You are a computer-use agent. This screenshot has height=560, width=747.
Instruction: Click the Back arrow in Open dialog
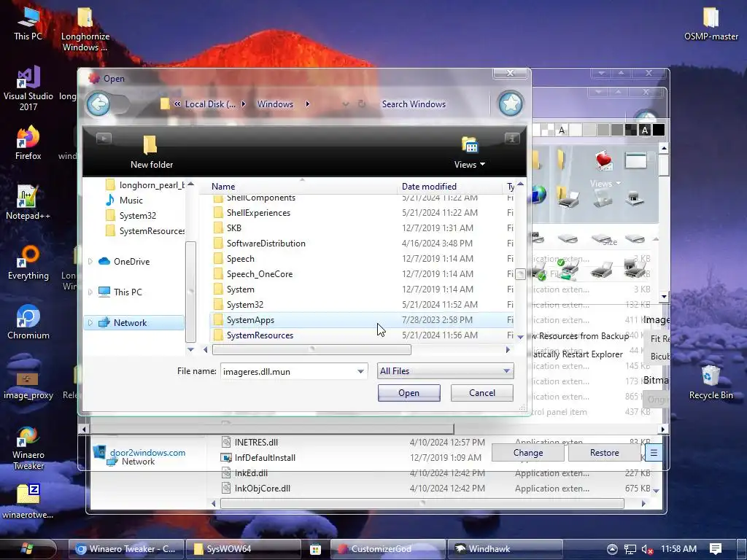click(x=98, y=104)
